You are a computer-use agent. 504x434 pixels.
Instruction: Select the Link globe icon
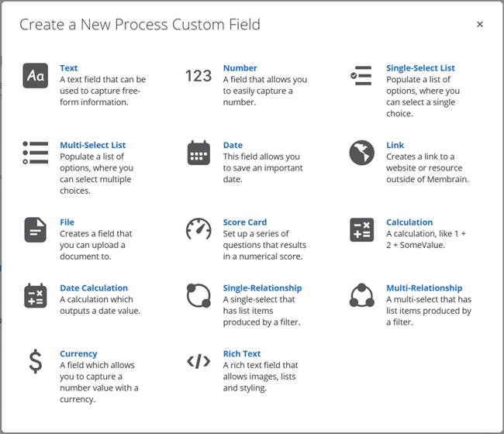point(361,153)
